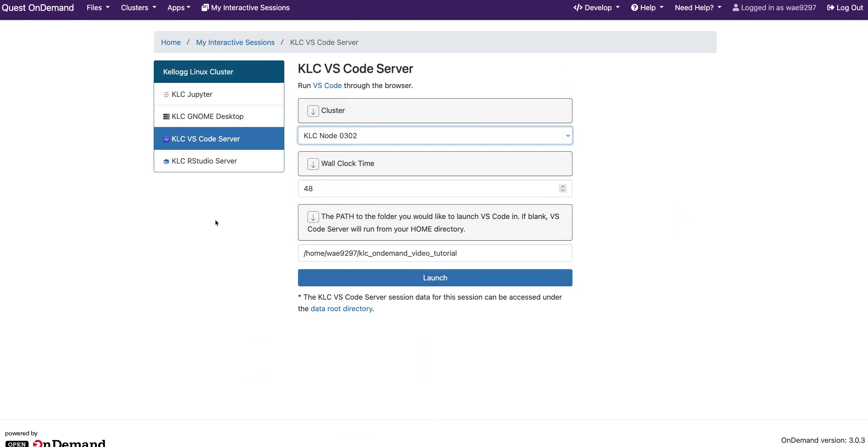Click the Wall Clock Time down-arrow icon
Image resolution: width=868 pixels, height=447 pixels.
(313, 164)
